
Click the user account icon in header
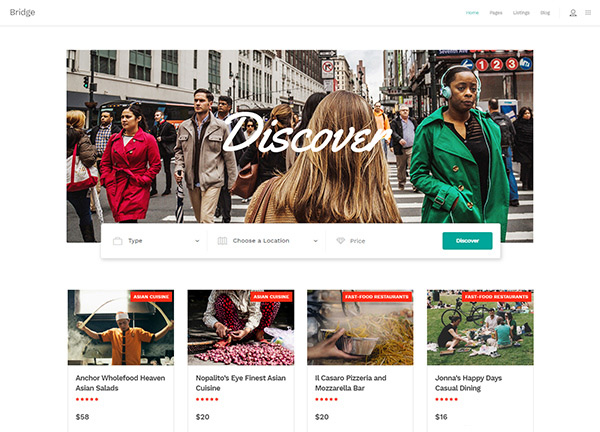[573, 13]
